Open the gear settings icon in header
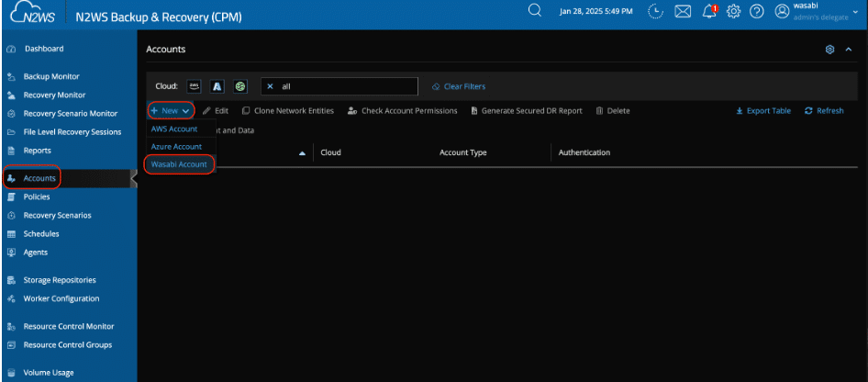 pyautogui.click(x=733, y=12)
